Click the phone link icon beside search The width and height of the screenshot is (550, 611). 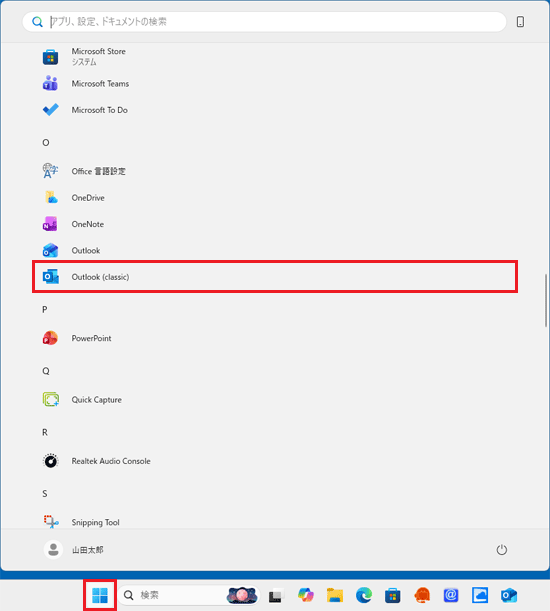[520, 22]
